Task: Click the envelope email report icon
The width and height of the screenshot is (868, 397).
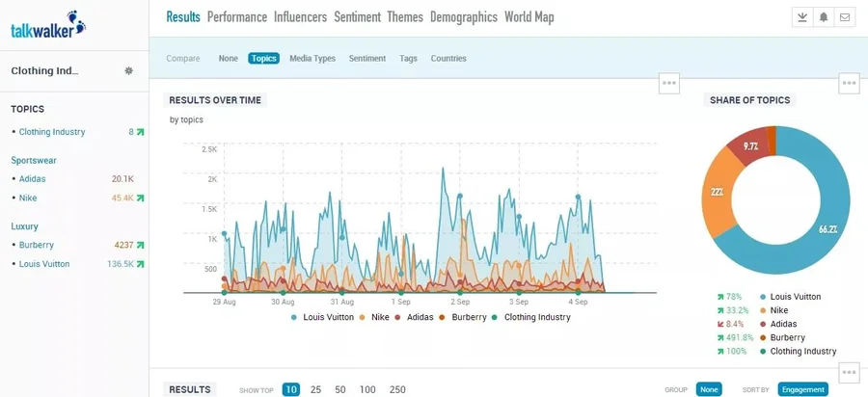Action: click(845, 17)
